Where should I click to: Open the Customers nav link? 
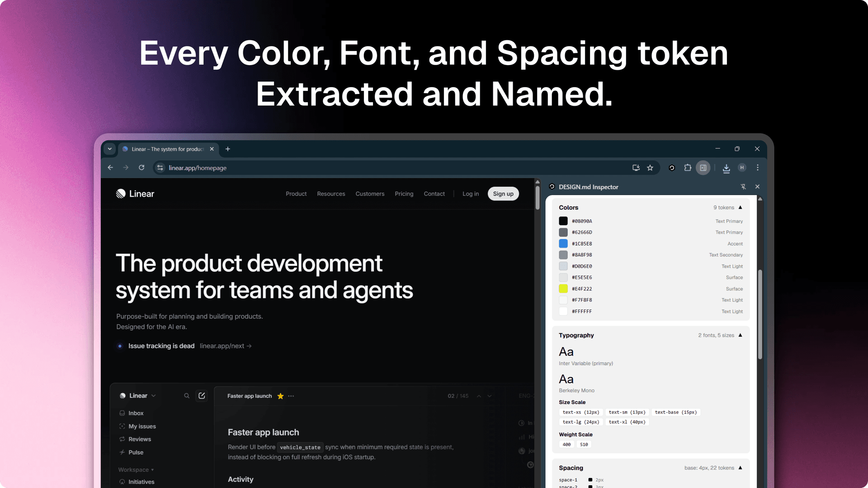(370, 194)
